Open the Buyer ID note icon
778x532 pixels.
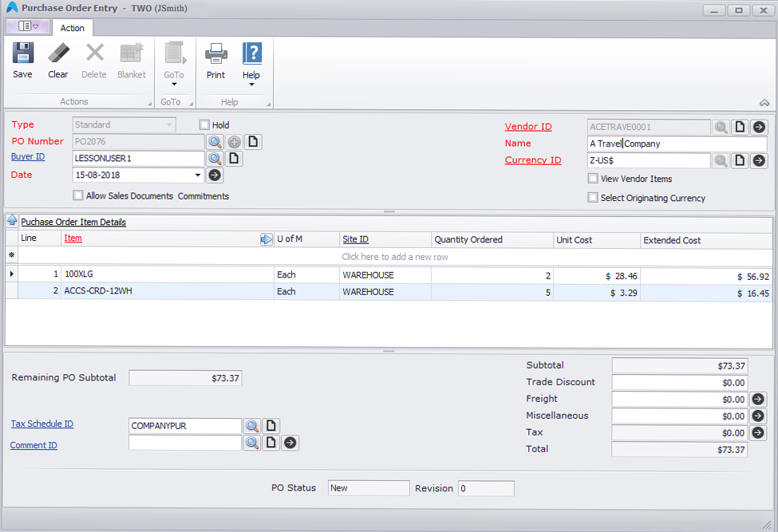tap(234, 159)
